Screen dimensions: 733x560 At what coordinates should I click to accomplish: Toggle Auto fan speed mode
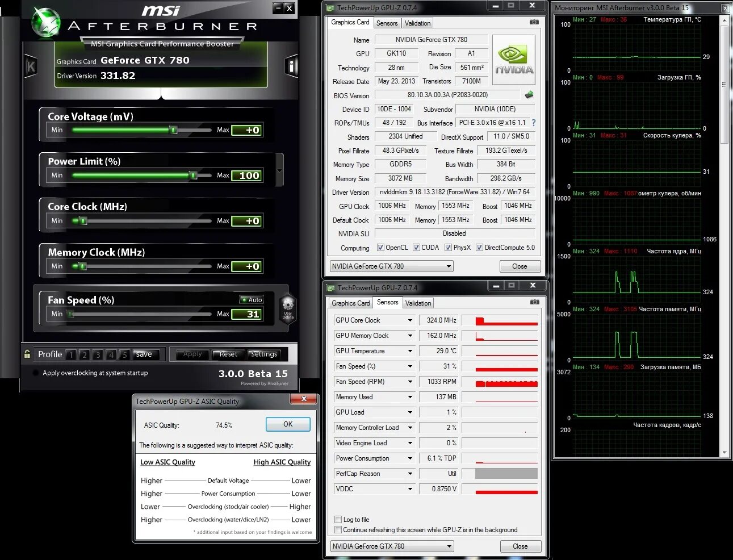pyautogui.click(x=252, y=299)
